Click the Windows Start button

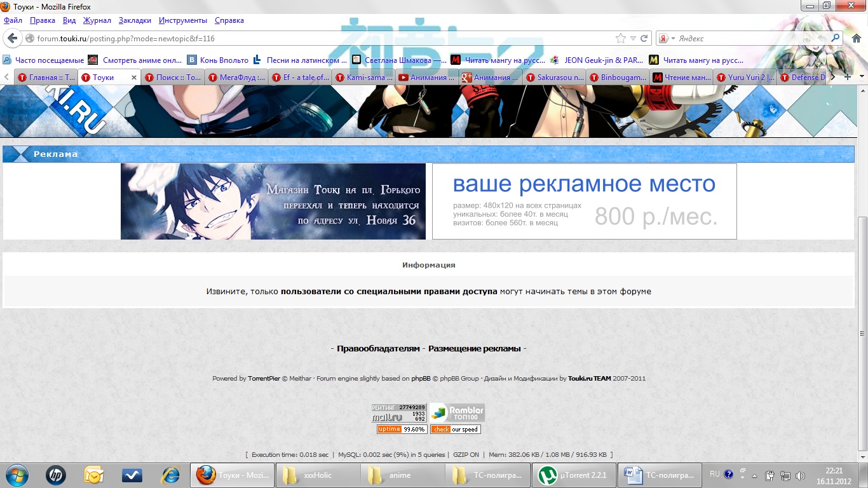coord(17,475)
